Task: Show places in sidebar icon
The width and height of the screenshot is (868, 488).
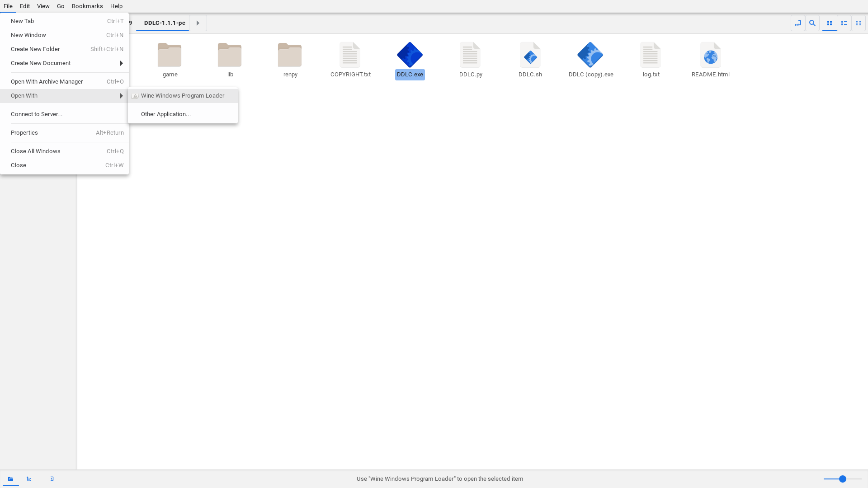Action: click(11, 479)
